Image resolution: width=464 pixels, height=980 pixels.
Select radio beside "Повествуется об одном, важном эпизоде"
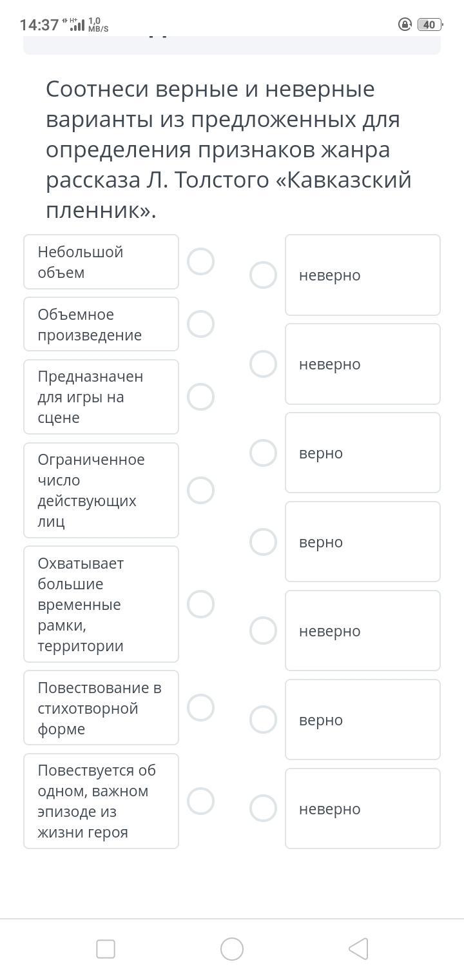pyautogui.click(x=200, y=801)
